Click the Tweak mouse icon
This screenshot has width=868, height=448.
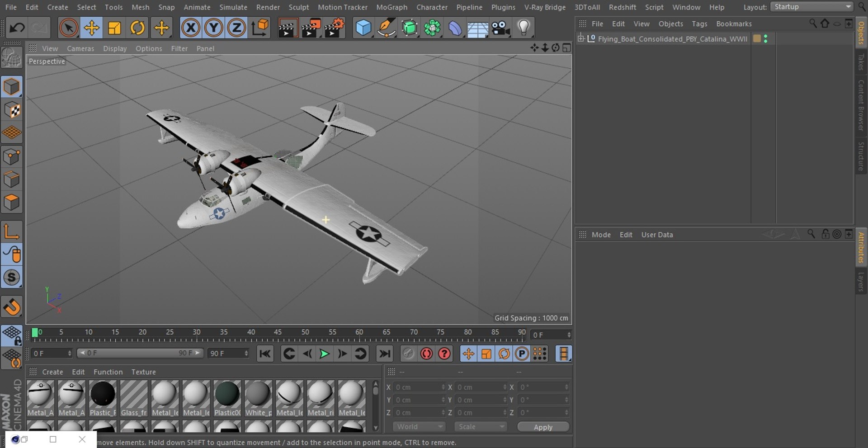click(11, 255)
